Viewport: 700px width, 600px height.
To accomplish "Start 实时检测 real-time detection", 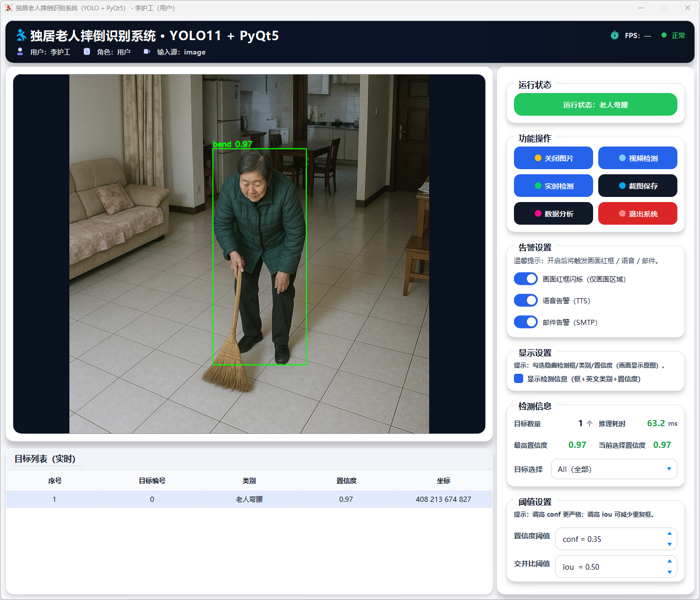I will (x=553, y=186).
